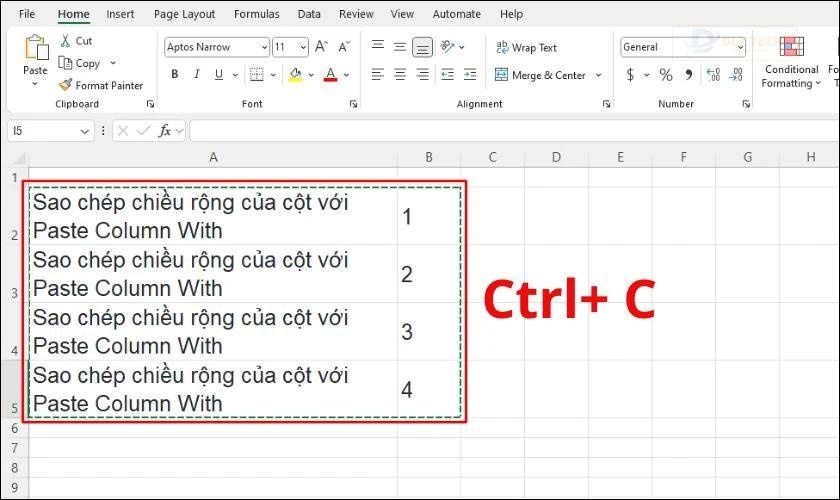Open the Aptos Narrow font dropdown
Screen dimensions: 840x500
point(265,47)
